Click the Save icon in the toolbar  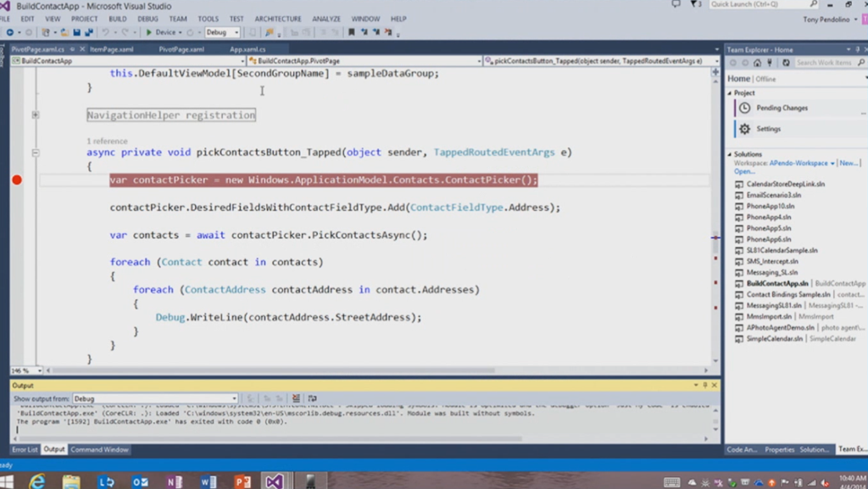click(77, 33)
